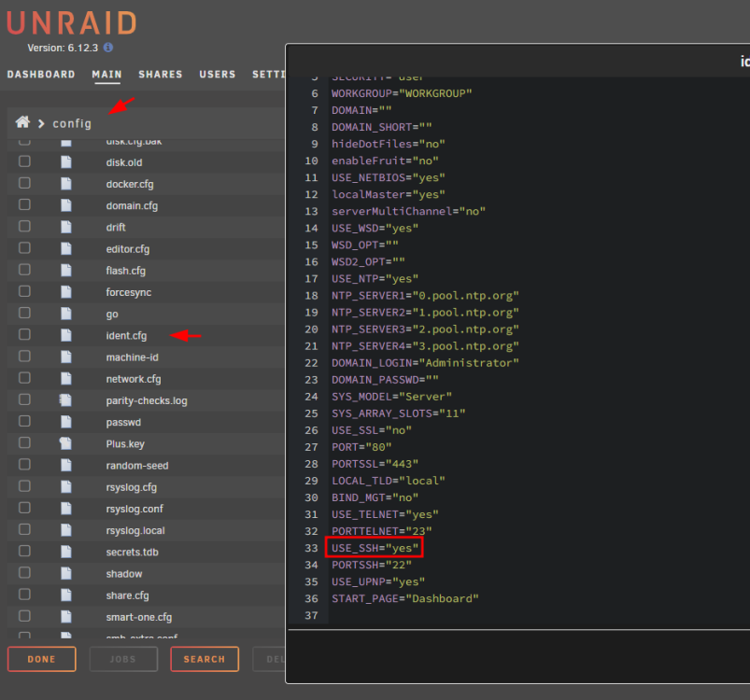Open the Jobs button
Viewport: 750px width, 700px height.
point(123,659)
